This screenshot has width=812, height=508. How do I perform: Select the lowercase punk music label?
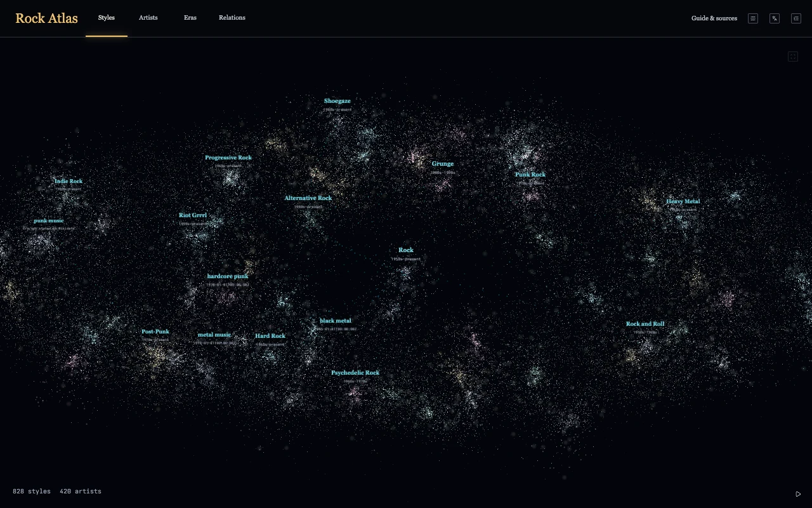click(x=49, y=221)
